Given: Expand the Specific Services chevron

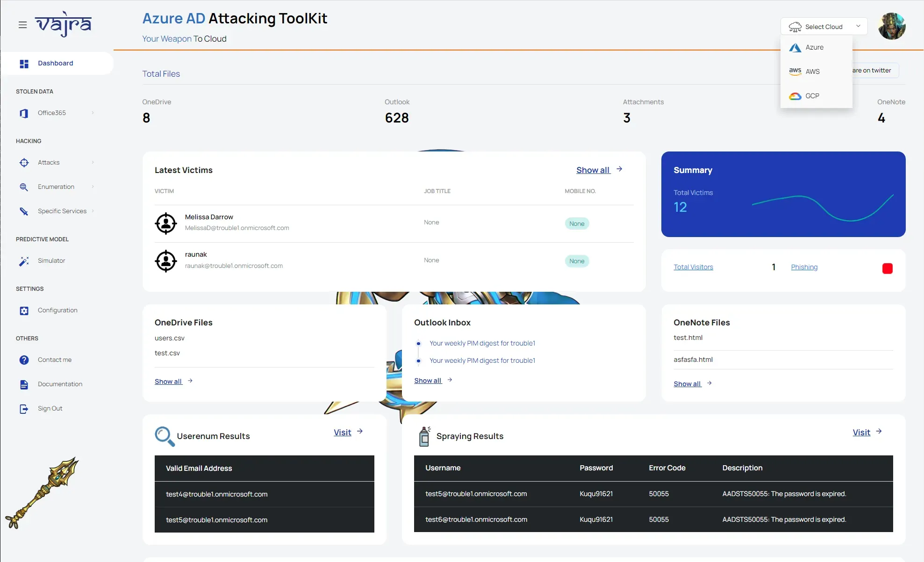Looking at the screenshot, I should click(93, 211).
